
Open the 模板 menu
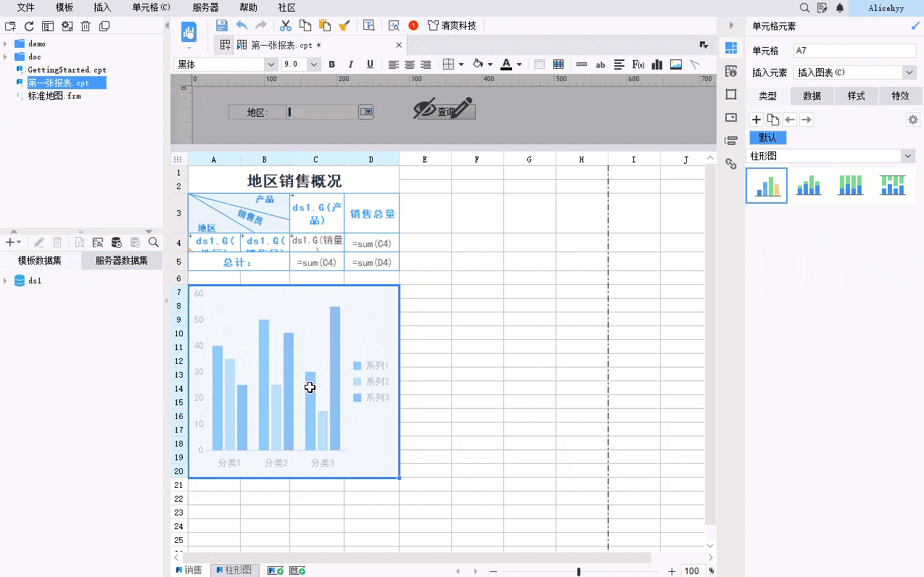(x=64, y=8)
